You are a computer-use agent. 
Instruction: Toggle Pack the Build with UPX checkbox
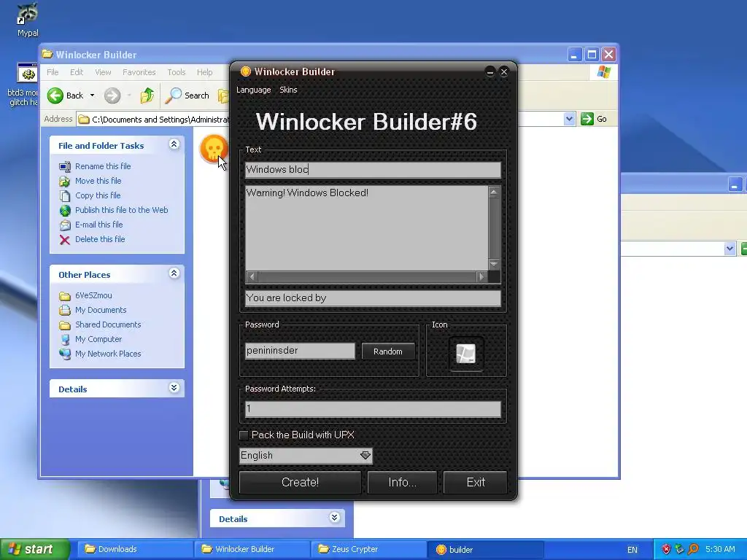pos(244,435)
